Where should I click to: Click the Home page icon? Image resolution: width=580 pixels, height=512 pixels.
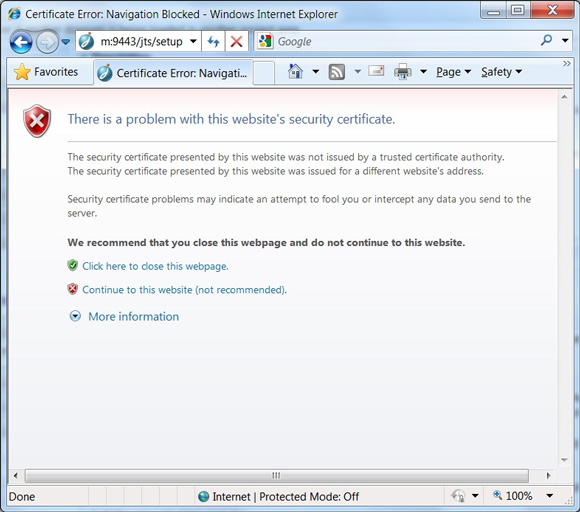295,71
